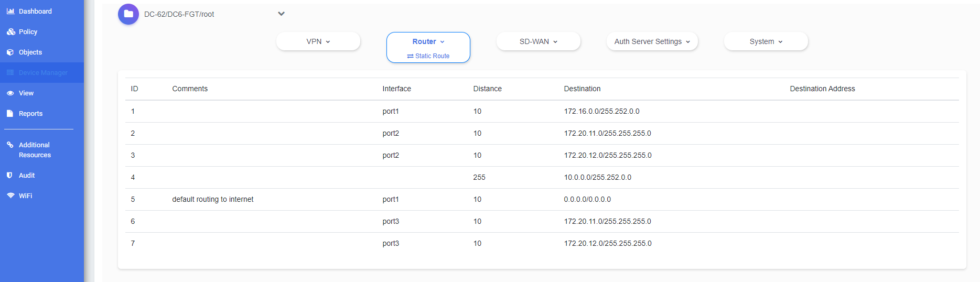Click the Reports document icon
980x282 pixels.
pos(9,113)
